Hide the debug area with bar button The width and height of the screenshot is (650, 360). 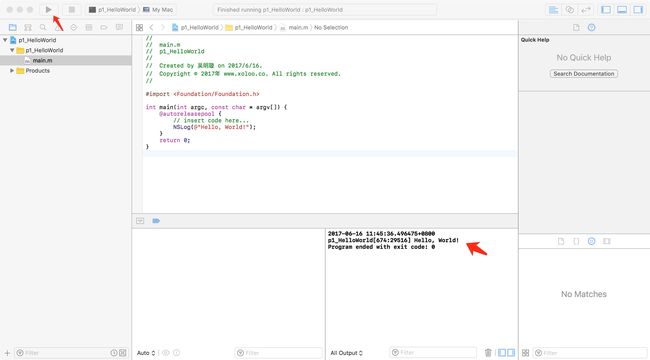click(140, 221)
